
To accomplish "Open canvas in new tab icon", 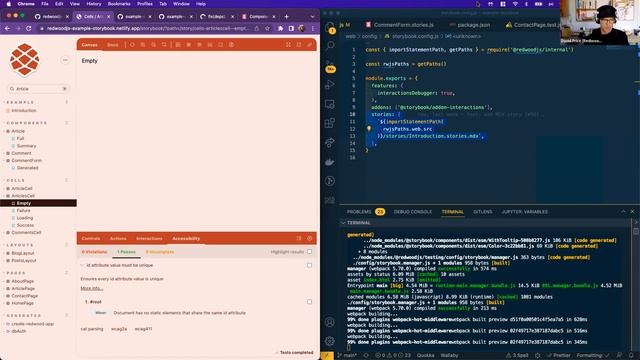I will (x=299, y=45).
